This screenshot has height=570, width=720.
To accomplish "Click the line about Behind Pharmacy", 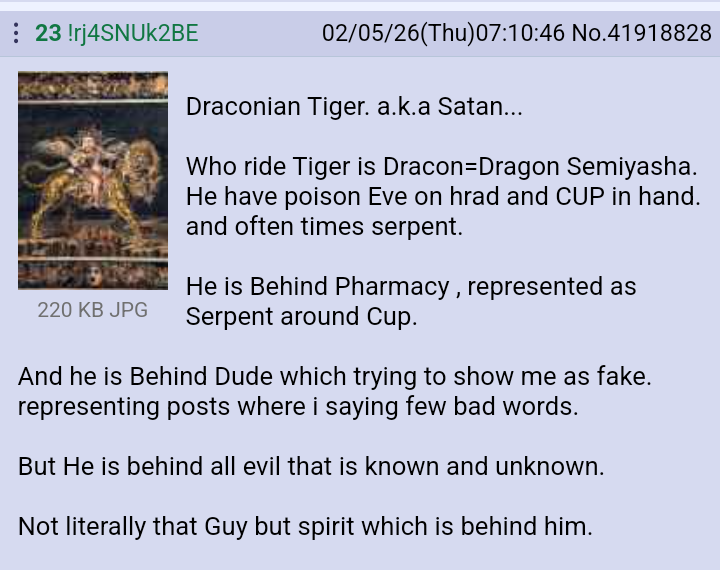I will (411, 287).
